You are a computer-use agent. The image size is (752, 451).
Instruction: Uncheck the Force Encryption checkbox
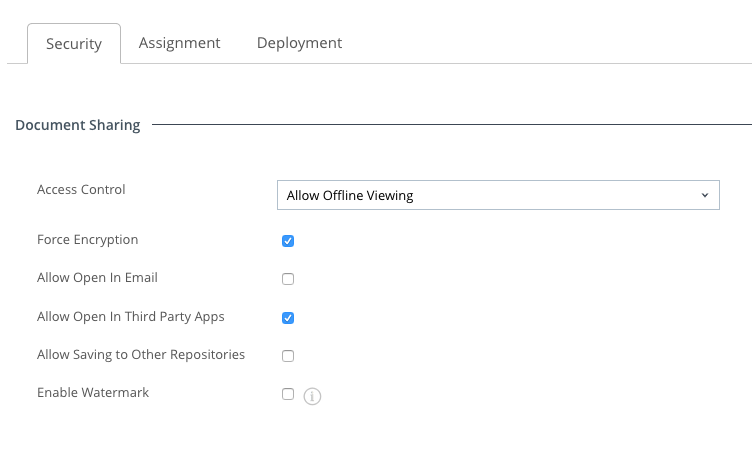(288, 241)
